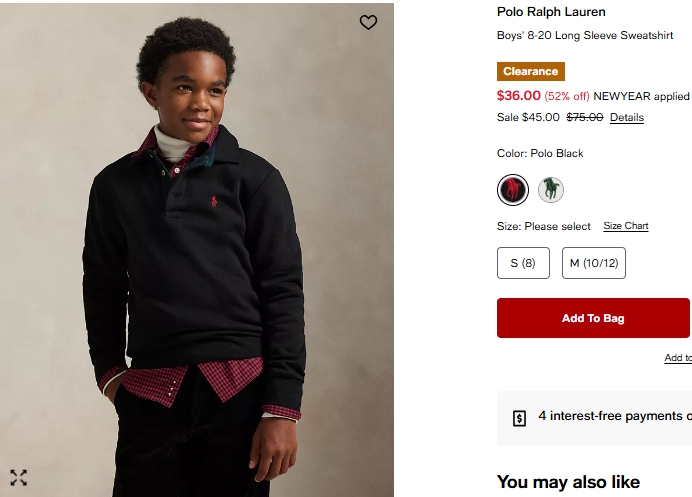The image size is (692, 497).
Task: View pricing Details link
Action: tap(626, 117)
